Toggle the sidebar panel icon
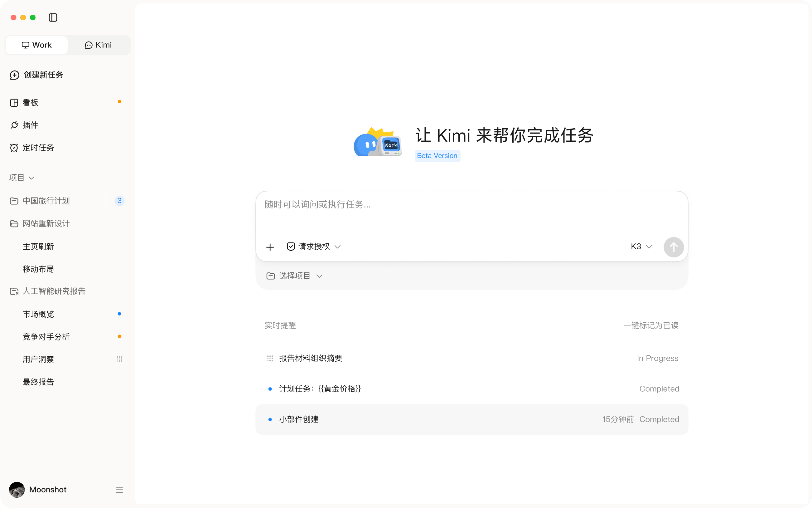This screenshot has width=812, height=508. point(53,17)
